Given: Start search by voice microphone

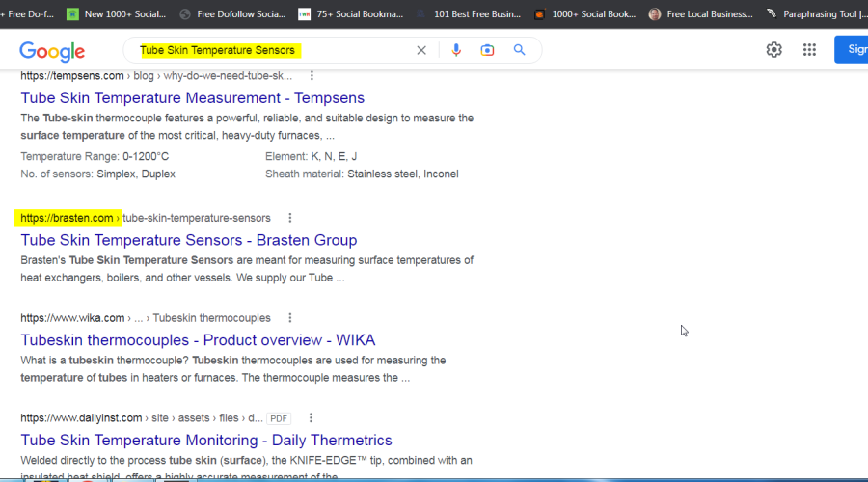Looking at the screenshot, I should (x=456, y=50).
